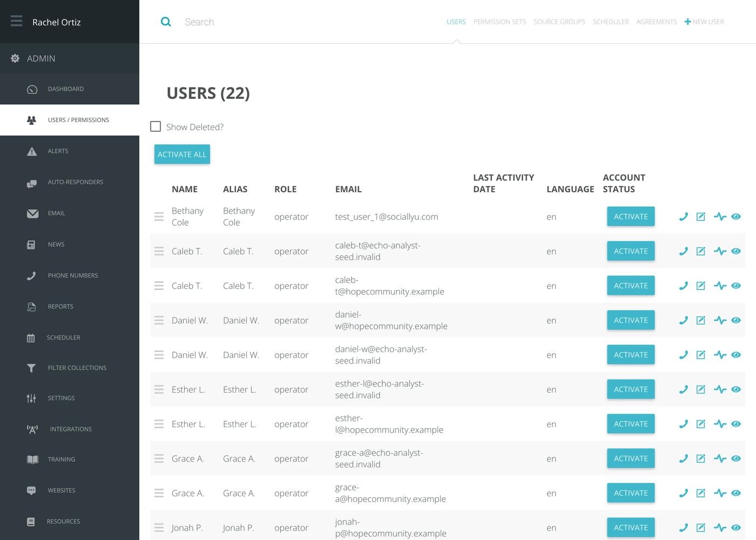Activate user caleb-t@hopecommunity.example
Screen dimensions: 756x540
click(631, 286)
